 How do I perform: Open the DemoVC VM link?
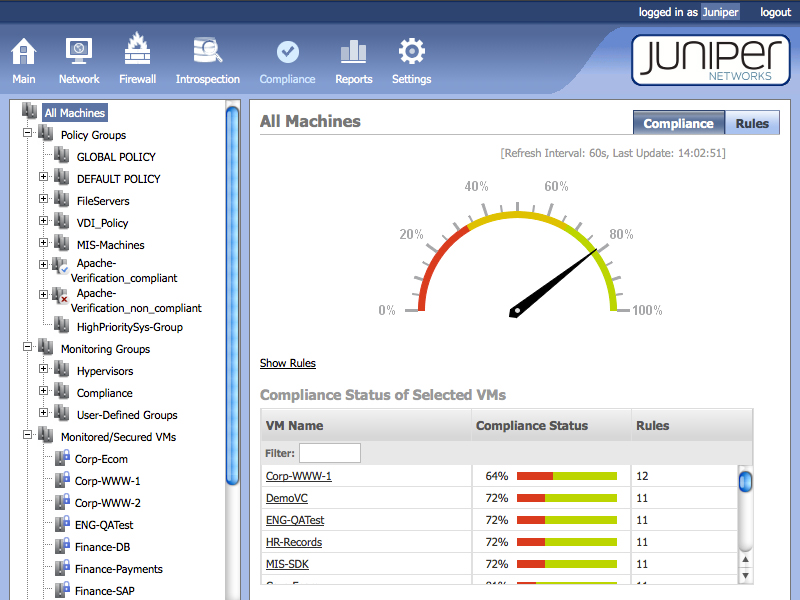(287, 498)
